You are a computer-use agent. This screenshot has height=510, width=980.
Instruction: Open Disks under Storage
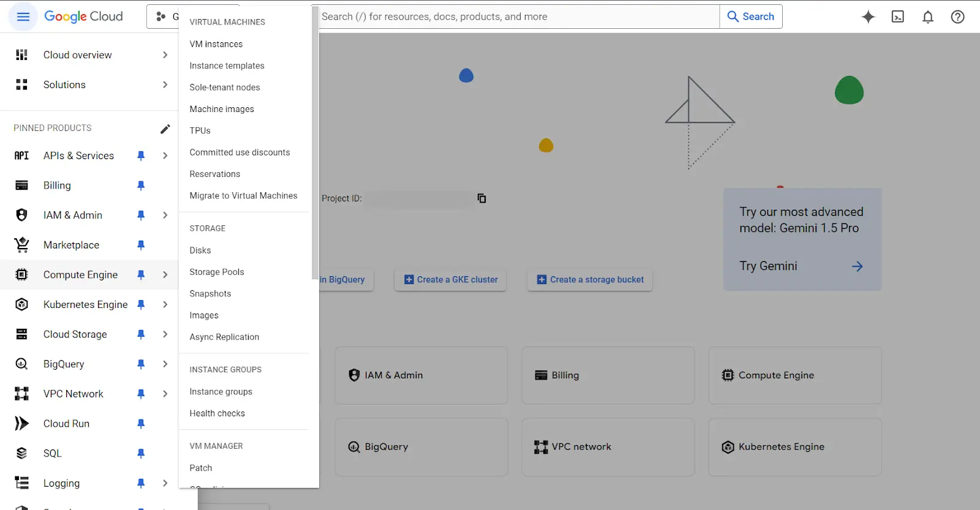(200, 250)
